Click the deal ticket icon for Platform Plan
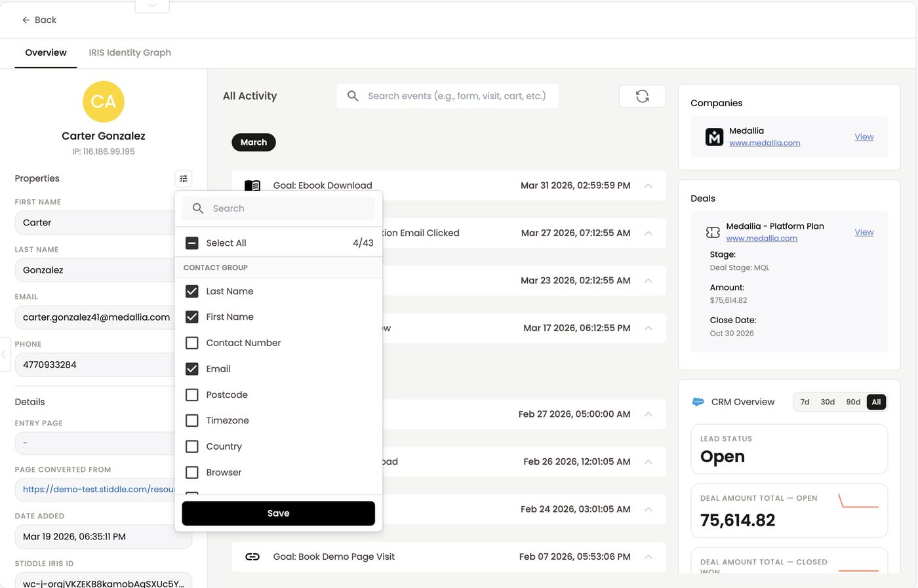Viewport: 918px width, 588px height. click(713, 232)
